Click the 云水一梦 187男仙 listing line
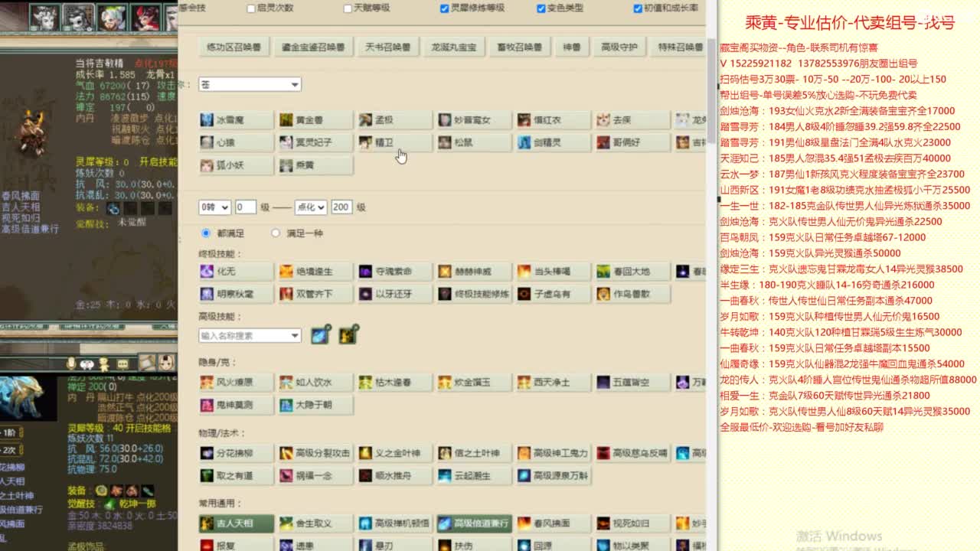Viewport: 980px width, 551px height. click(x=842, y=174)
